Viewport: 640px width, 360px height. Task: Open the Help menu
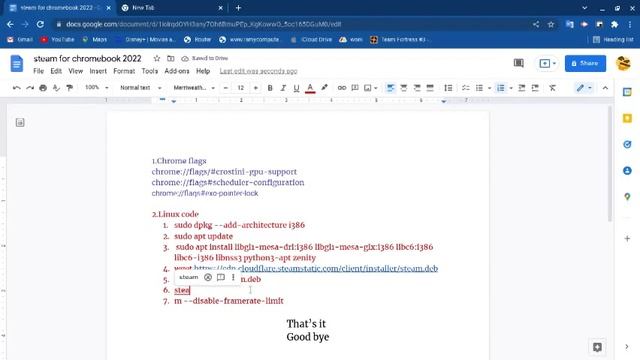[x=203, y=71]
